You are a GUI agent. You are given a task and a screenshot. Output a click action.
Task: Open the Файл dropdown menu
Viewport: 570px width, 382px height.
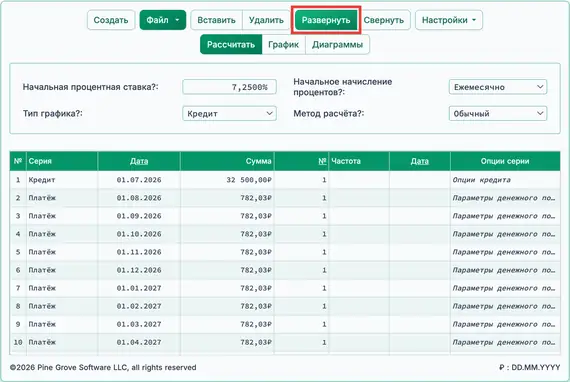162,20
